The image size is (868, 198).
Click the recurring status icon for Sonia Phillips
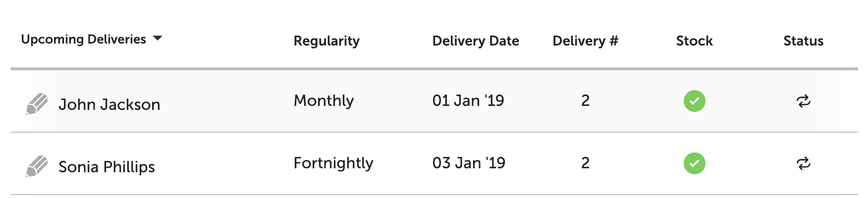[x=803, y=163]
